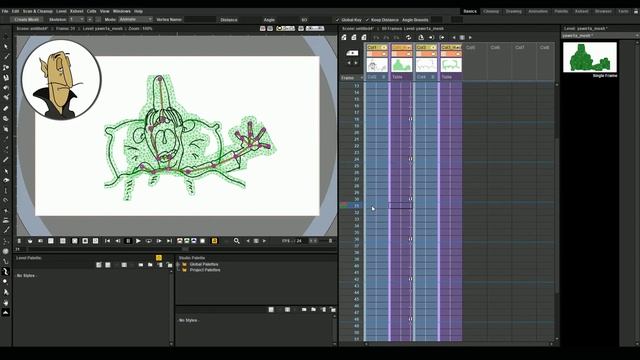Viewport: 640px width, 360px height.
Task: Click the first icon in Level Palette toolbar
Action: click(98, 264)
